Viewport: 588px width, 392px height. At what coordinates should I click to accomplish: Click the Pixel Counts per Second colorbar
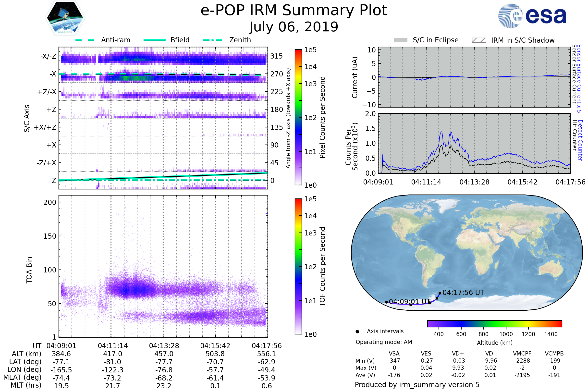pyautogui.click(x=298, y=117)
